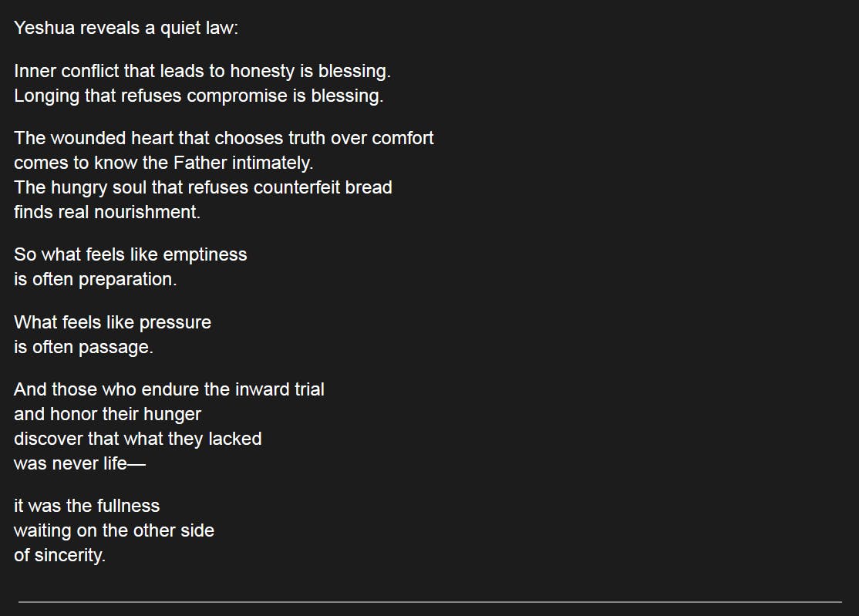Click the line about enduring the inward trial
Image resolution: width=859 pixels, height=616 pixels.
[169, 389]
